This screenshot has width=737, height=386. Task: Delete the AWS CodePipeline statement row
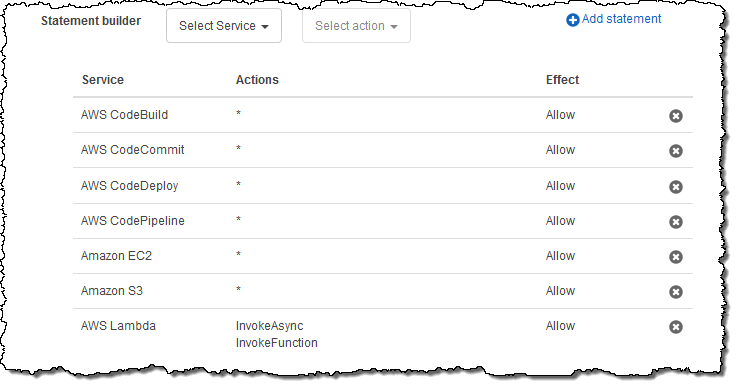coord(675,221)
